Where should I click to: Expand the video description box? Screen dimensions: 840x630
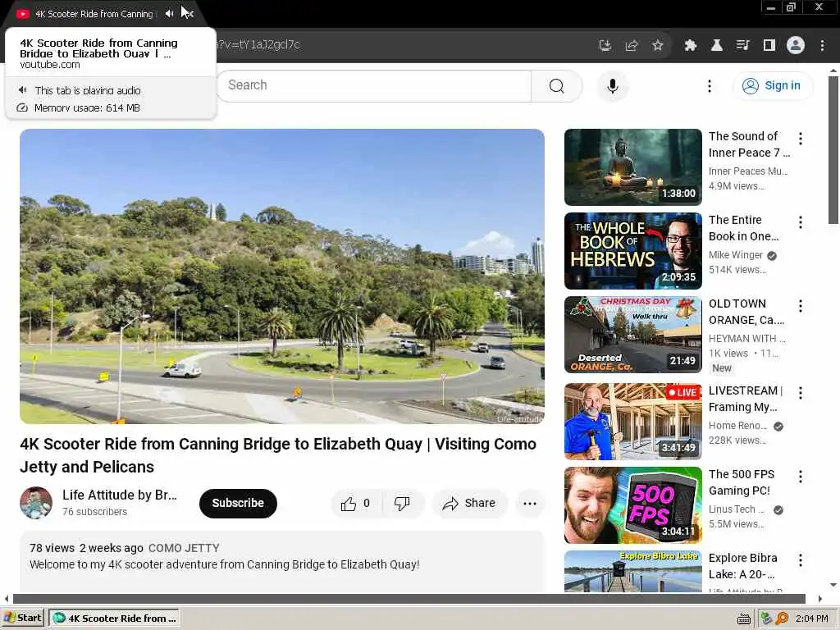(282, 561)
